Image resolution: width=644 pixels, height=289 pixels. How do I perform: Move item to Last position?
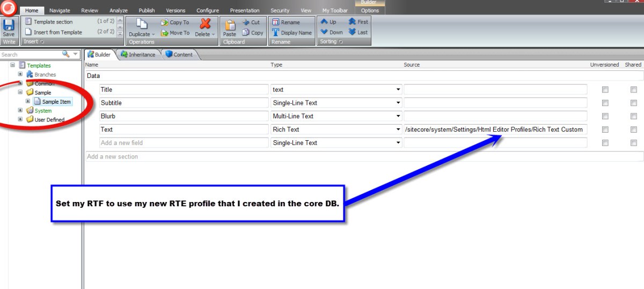[x=358, y=32]
